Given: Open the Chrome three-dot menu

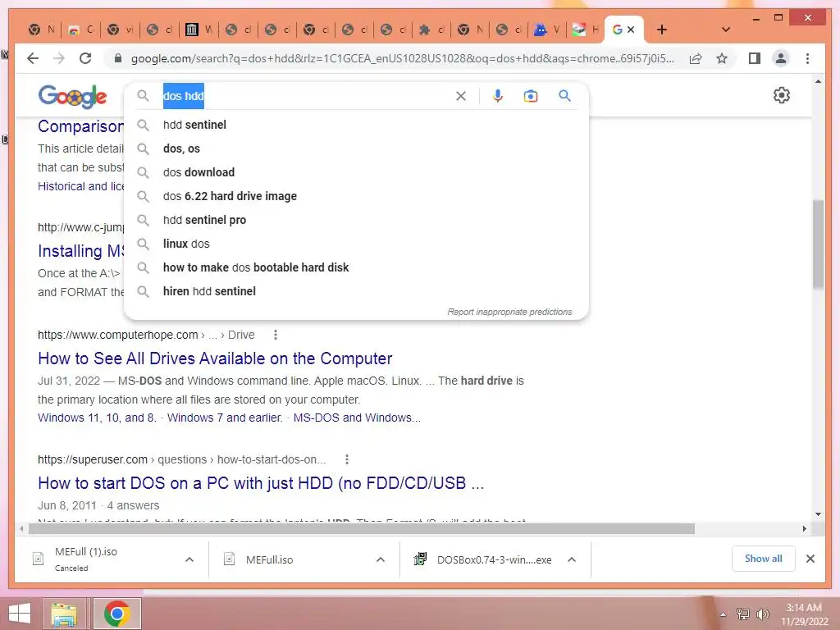Looking at the screenshot, I should [x=807, y=58].
